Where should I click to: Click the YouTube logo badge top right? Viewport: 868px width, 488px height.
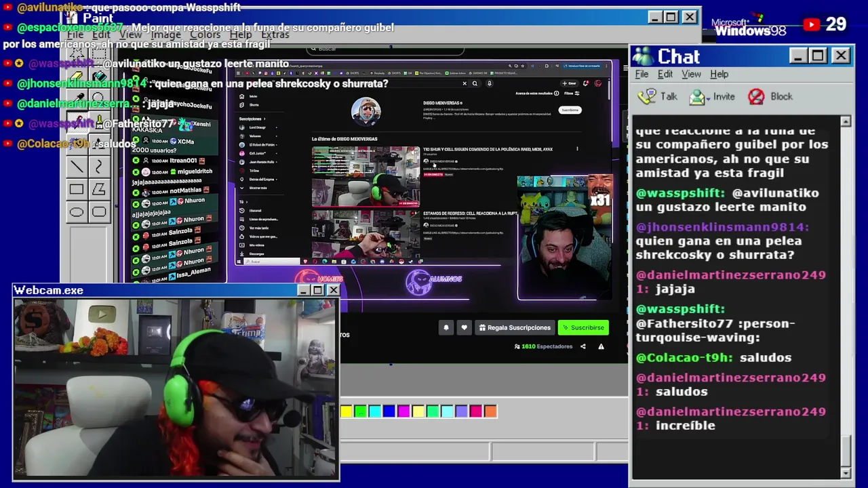tap(812, 25)
